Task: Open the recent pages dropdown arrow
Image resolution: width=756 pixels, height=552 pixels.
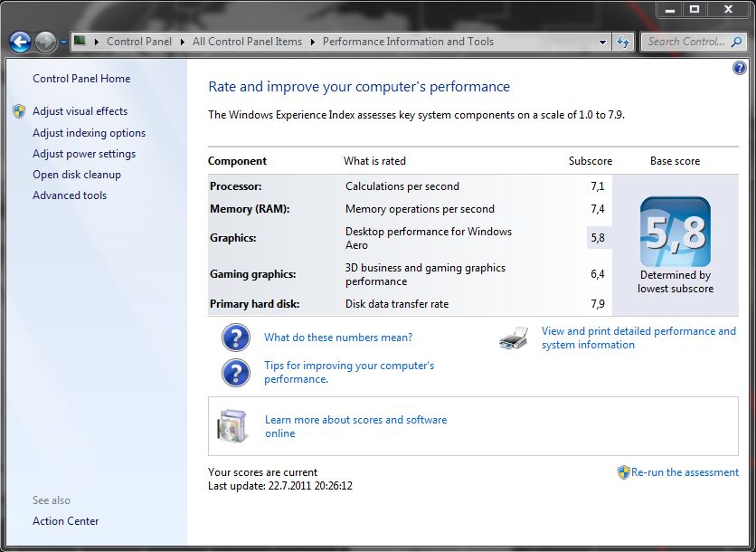Action: [x=63, y=42]
